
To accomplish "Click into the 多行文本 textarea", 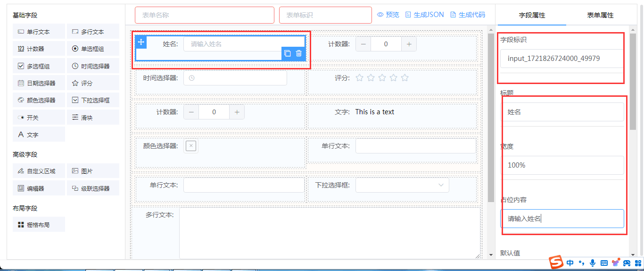I will pyautogui.click(x=330, y=234).
